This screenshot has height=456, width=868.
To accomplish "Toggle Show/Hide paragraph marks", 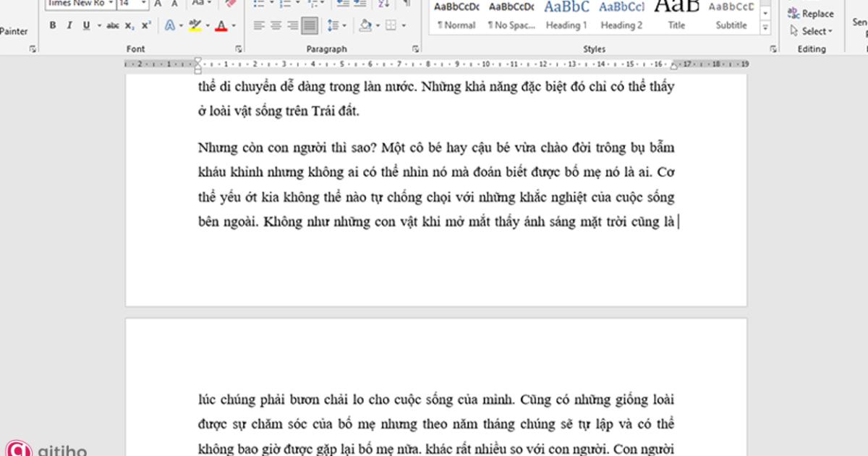I will click(x=407, y=4).
